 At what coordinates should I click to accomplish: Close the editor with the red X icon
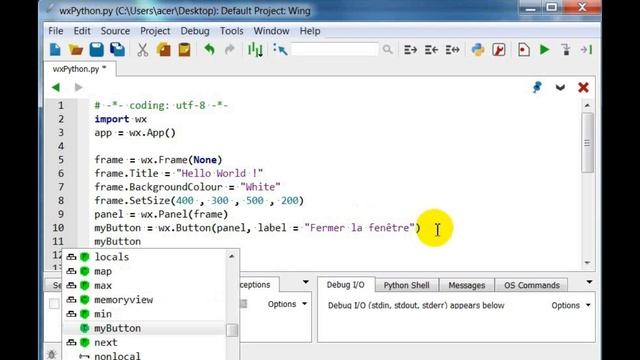[583, 87]
